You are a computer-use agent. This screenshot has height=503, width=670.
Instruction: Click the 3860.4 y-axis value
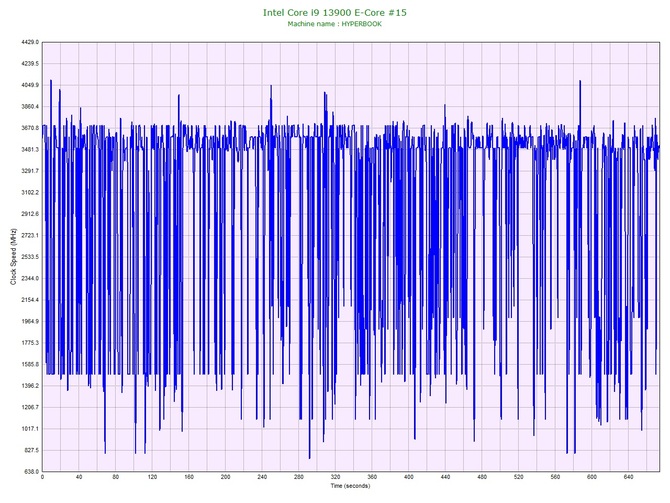(x=30, y=106)
